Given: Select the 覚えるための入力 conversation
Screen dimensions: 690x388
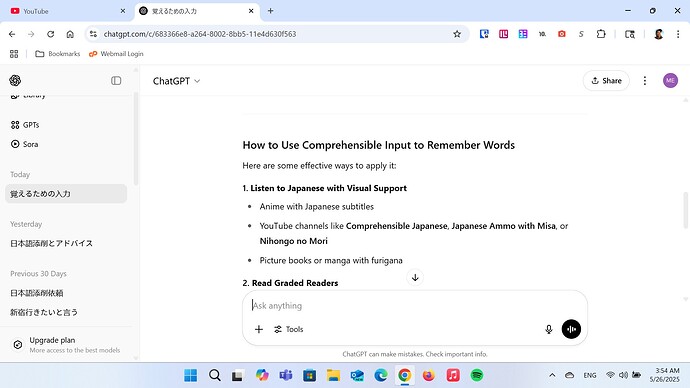Looking at the screenshot, I should (x=66, y=194).
